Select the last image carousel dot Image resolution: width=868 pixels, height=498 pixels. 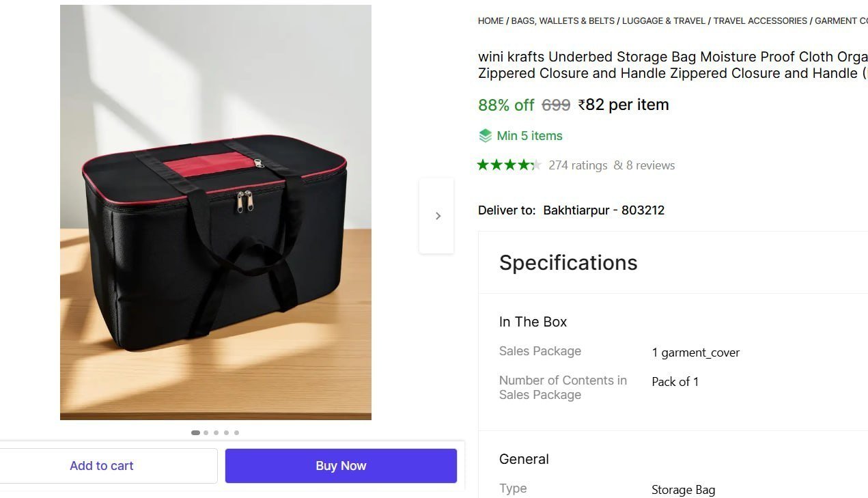pos(237,432)
